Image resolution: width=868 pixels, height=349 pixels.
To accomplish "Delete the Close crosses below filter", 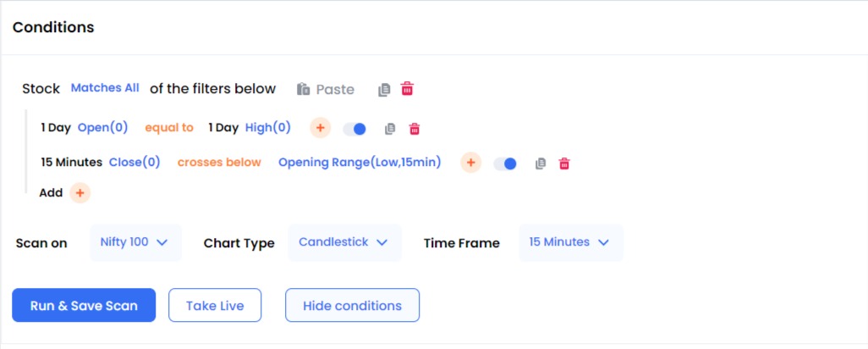I will (564, 163).
